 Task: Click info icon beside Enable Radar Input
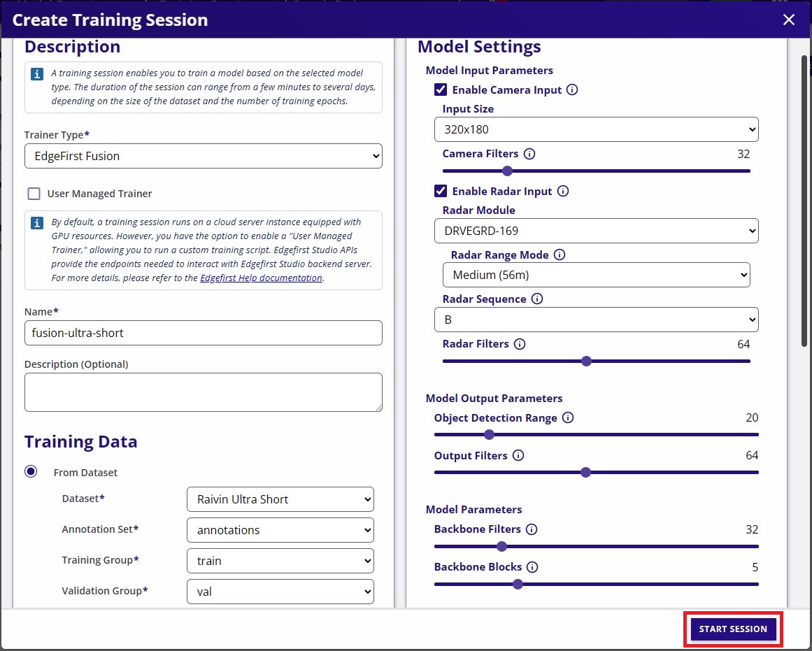pyautogui.click(x=563, y=192)
